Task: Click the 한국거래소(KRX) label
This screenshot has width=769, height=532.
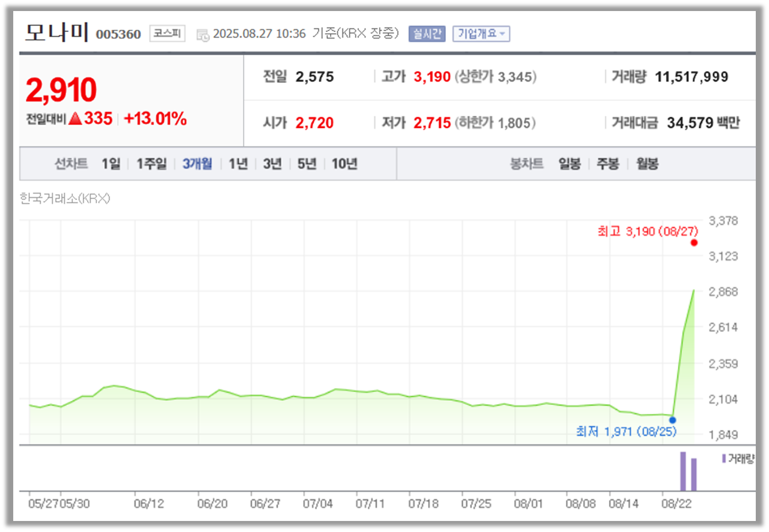Action: click(x=65, y=198)
